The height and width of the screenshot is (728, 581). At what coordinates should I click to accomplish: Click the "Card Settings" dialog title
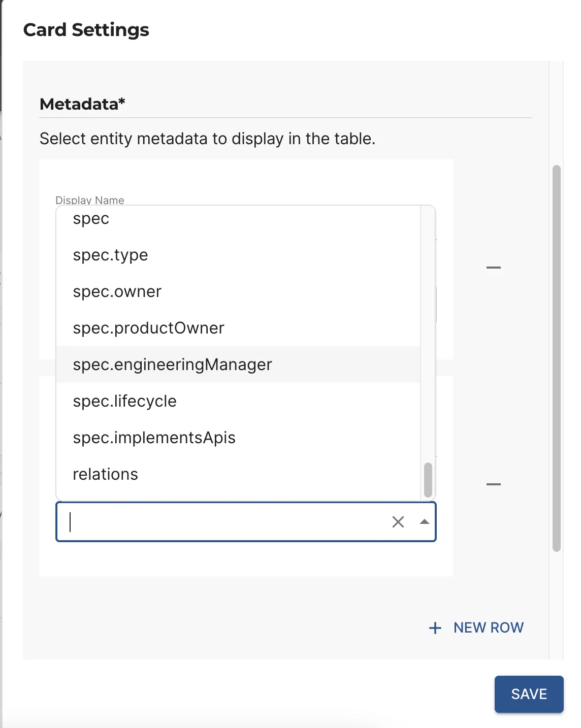point(86,30)
